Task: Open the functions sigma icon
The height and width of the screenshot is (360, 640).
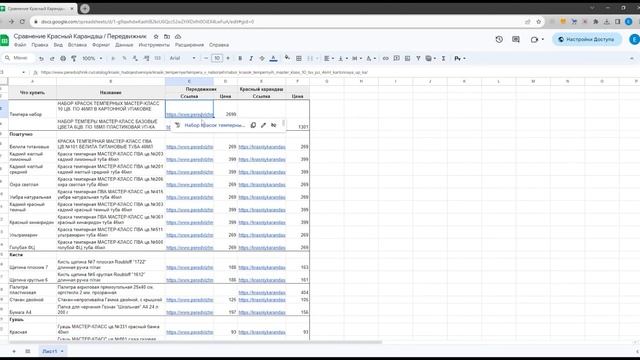Action: click(x=443, y=58)
